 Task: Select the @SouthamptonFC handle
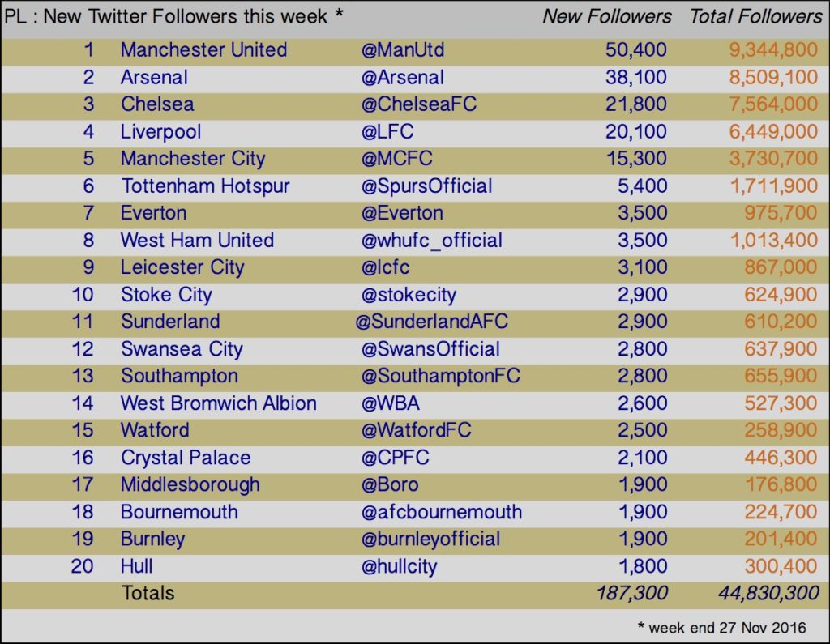click(440, 376)
